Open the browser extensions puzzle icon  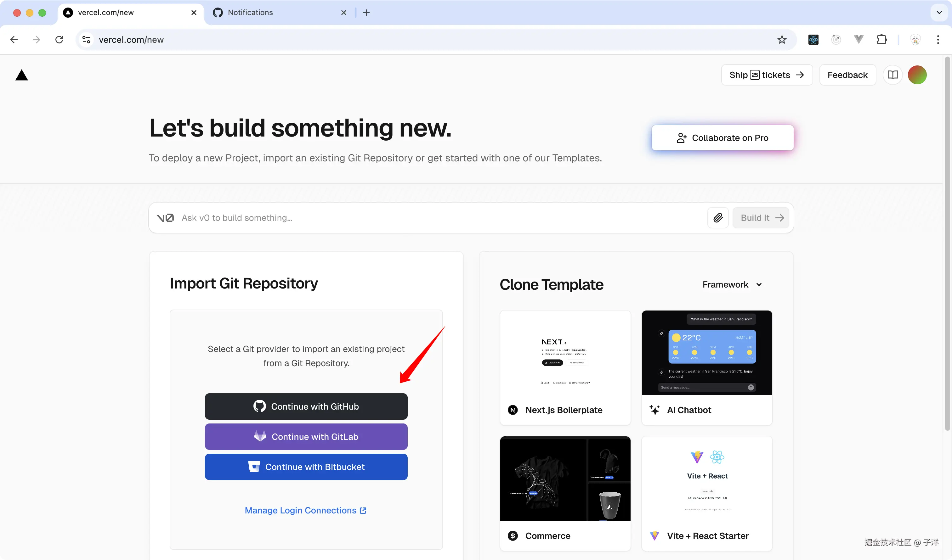(881, 40)
